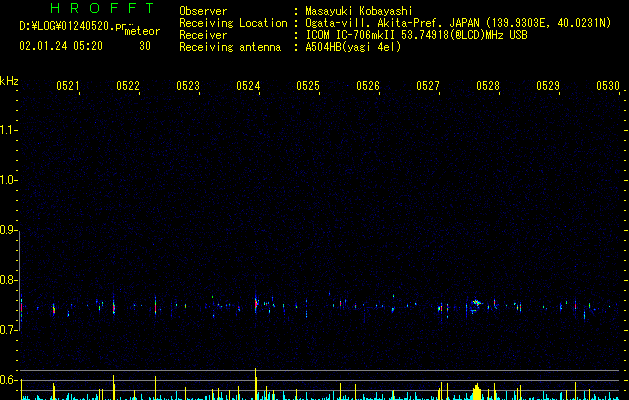Image resolution: width=629 pixels, height=400 pixels.
Task: Click the 1.0 frequency axis label
Action: click(x=9, y=180)
